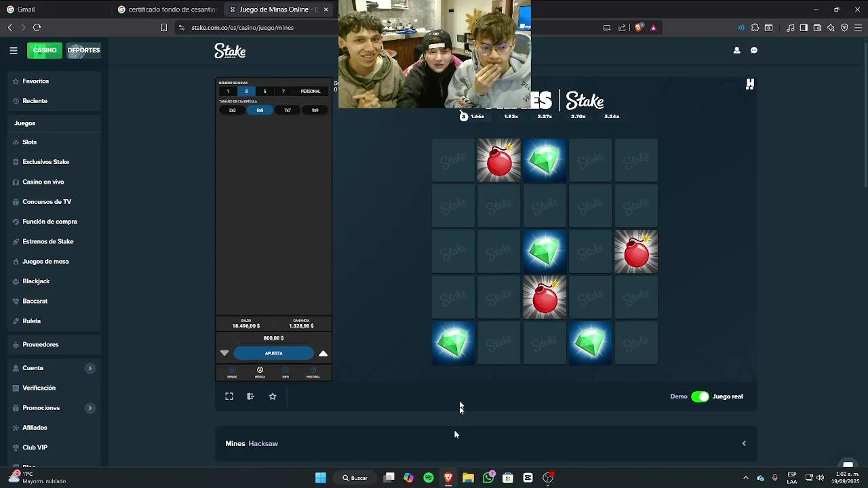Collapse the Mines Hacksaw info section
The height and width of the screenshot is (488, 868).
[x=744, y=444]
